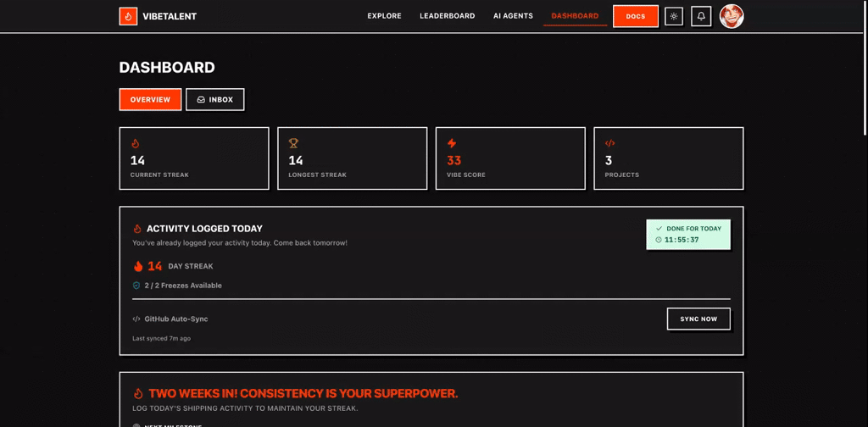The width and height of the screenshot is (868, 427).
Task: Click the shield icon beside Freezes Available
Action: tap(136, 286)
